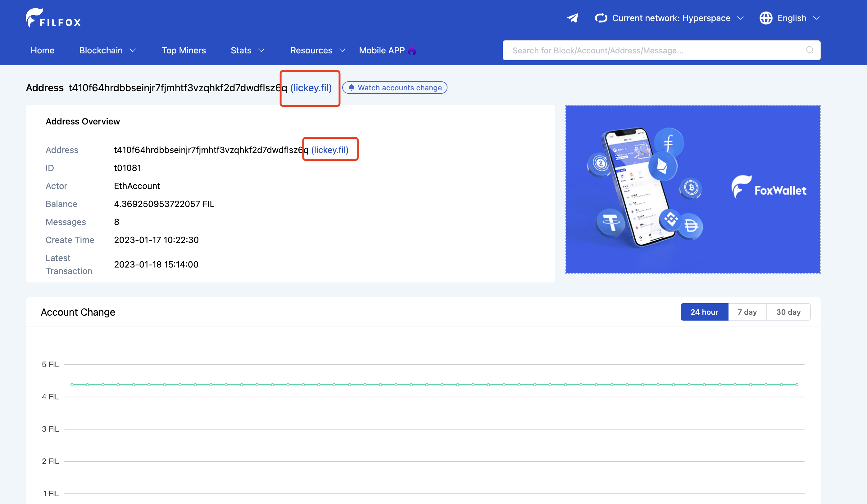Switch Account Change view to 7 day
The height and width of the screenshot is (504, 867).
(x=747, y=312)
